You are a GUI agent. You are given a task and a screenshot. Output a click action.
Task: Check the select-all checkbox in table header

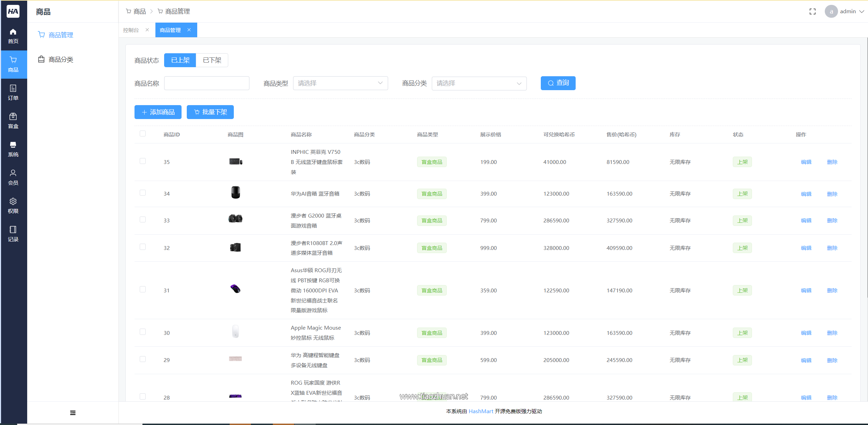pyautogui.click(x=143, y=134)
